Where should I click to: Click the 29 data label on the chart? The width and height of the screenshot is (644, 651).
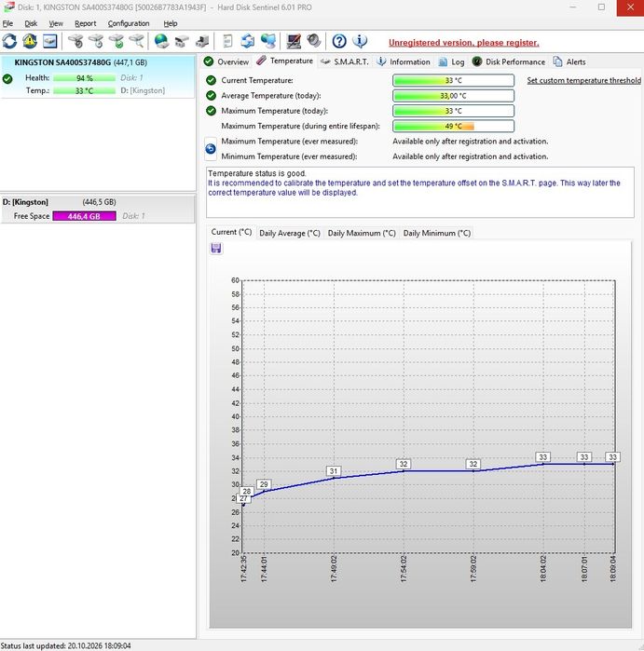[x=264, y=484]
